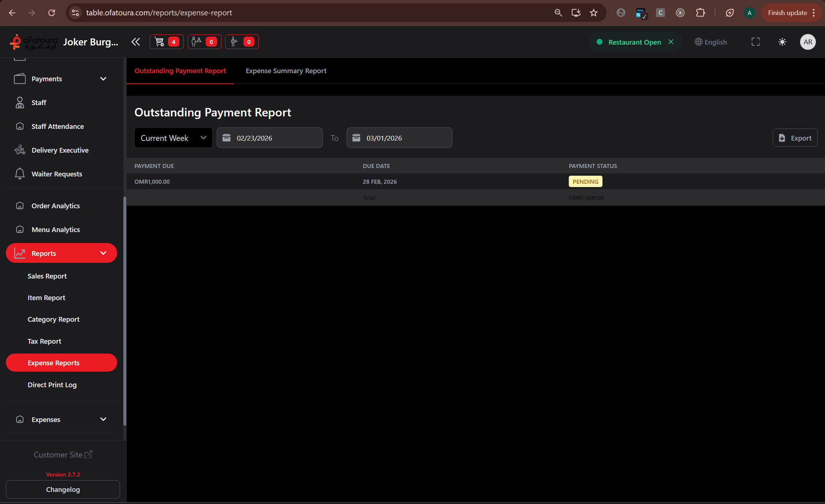Click the Staff Attendance icon
The height and width of the screenshot is (504, 825).
click(20, 126)
